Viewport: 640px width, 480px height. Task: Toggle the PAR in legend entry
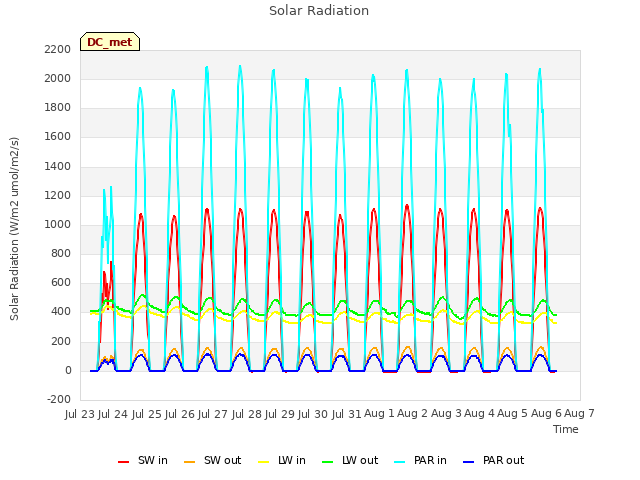pos(420,460)
